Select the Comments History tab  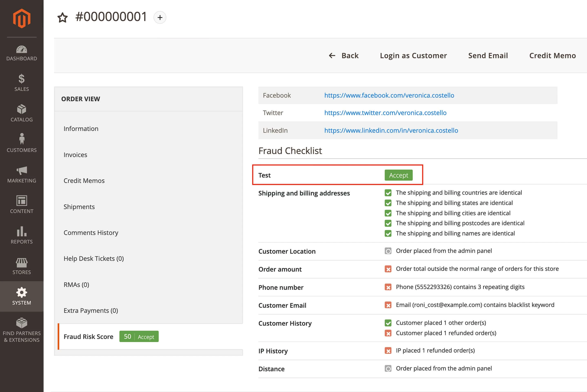(91, 233)
